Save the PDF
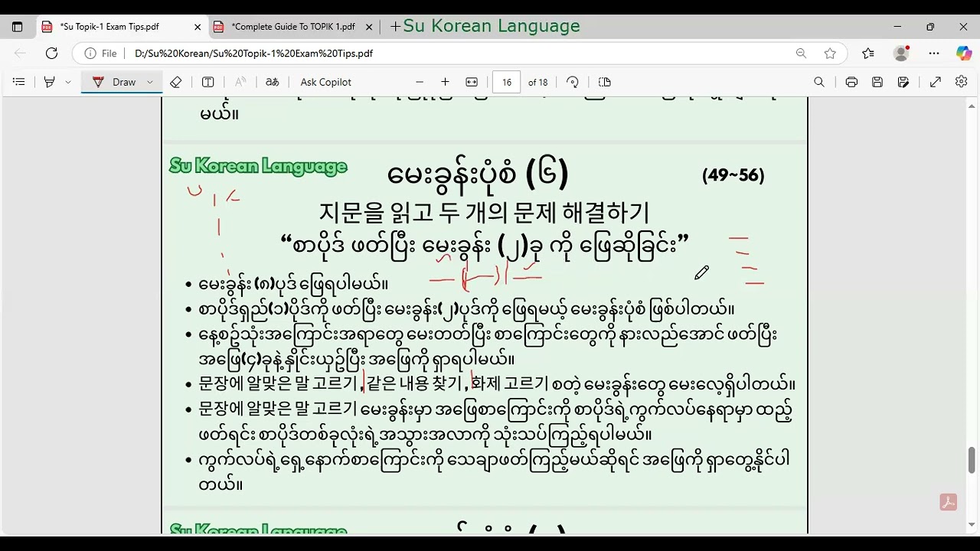 coord(877,82)
